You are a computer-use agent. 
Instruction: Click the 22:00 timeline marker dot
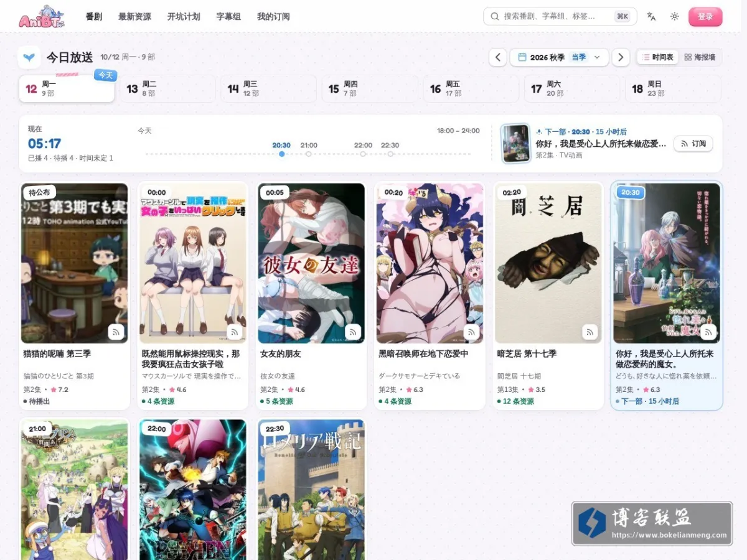(363, 154)
